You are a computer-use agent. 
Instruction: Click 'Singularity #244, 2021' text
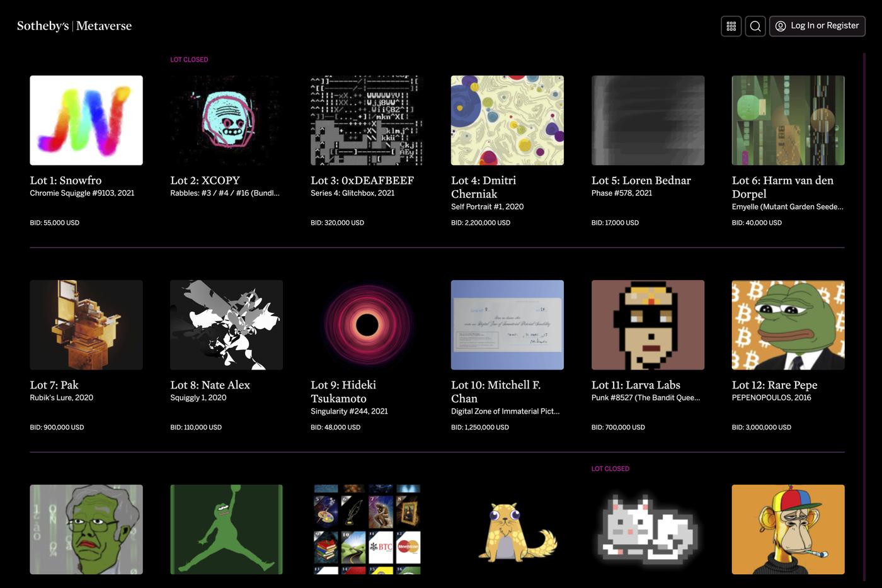tap(349, 411)
